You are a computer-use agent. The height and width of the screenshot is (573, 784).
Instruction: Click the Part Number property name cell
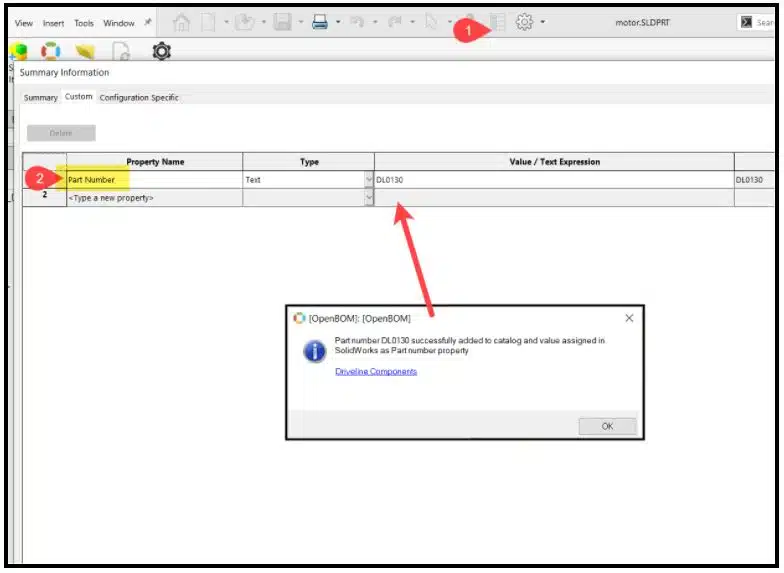coord(154,180)
